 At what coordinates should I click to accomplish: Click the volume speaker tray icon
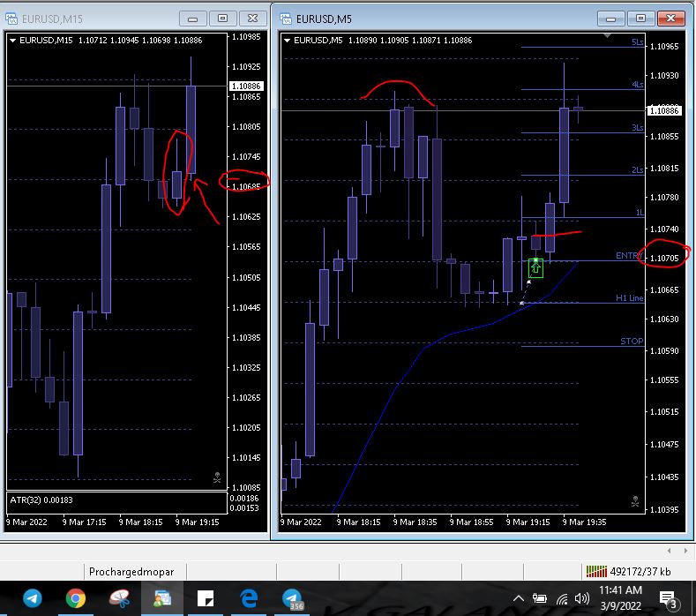(582, 598)
